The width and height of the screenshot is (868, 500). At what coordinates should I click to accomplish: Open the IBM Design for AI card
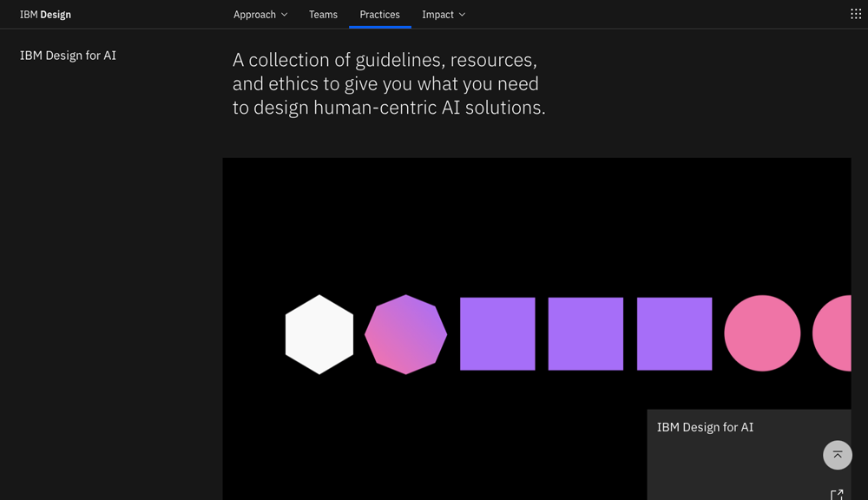coord(749,455)
